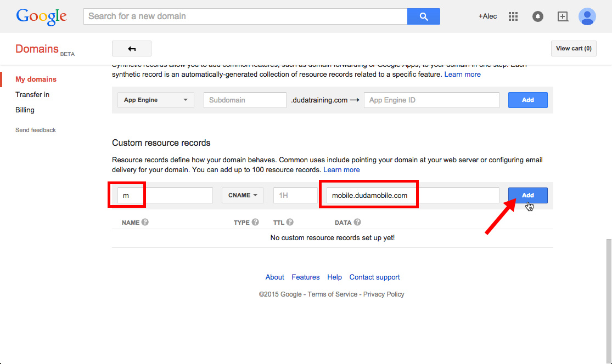
Task: Go back with the left arrow button
Action: point(132,49)
